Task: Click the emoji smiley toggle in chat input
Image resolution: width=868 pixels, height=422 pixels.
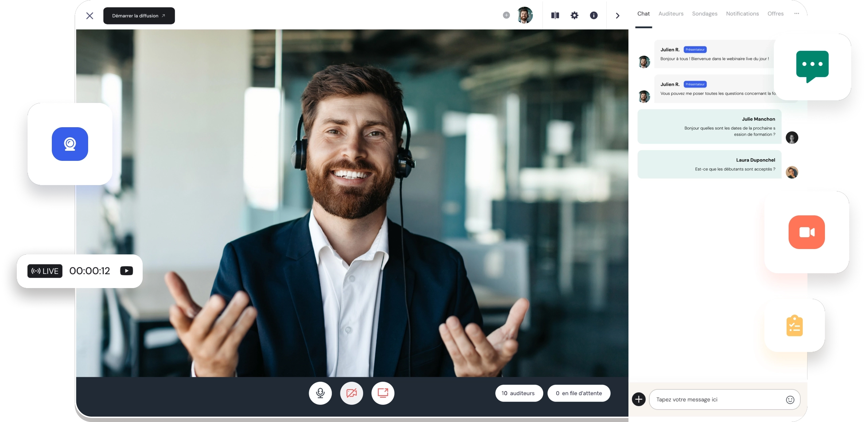Action: coord(790,399)
